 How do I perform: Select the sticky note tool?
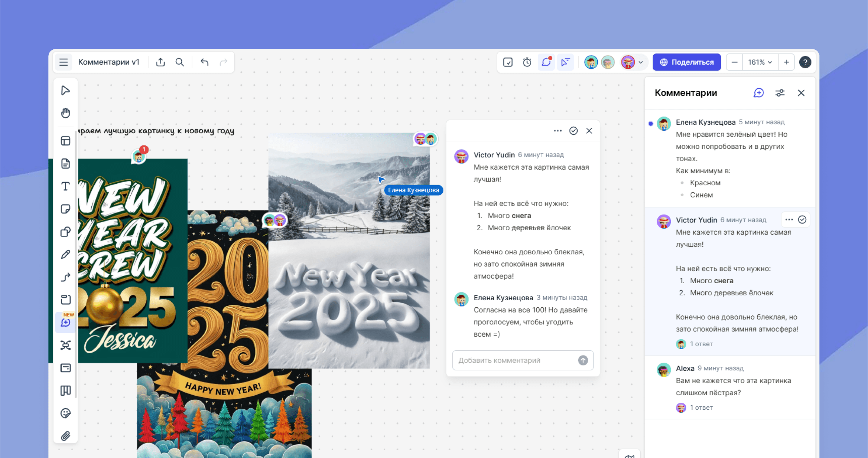[x=66, y=209]
